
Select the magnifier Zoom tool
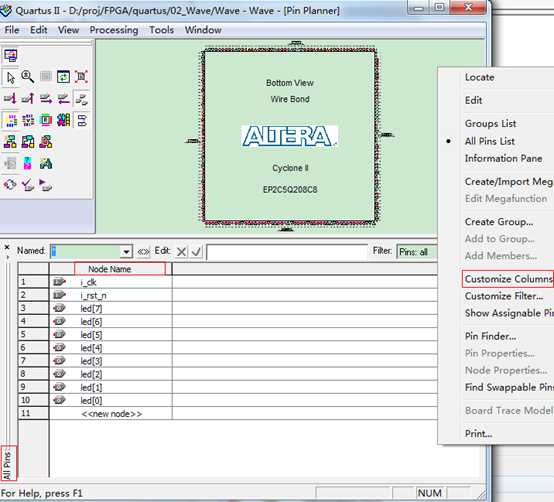28,77
